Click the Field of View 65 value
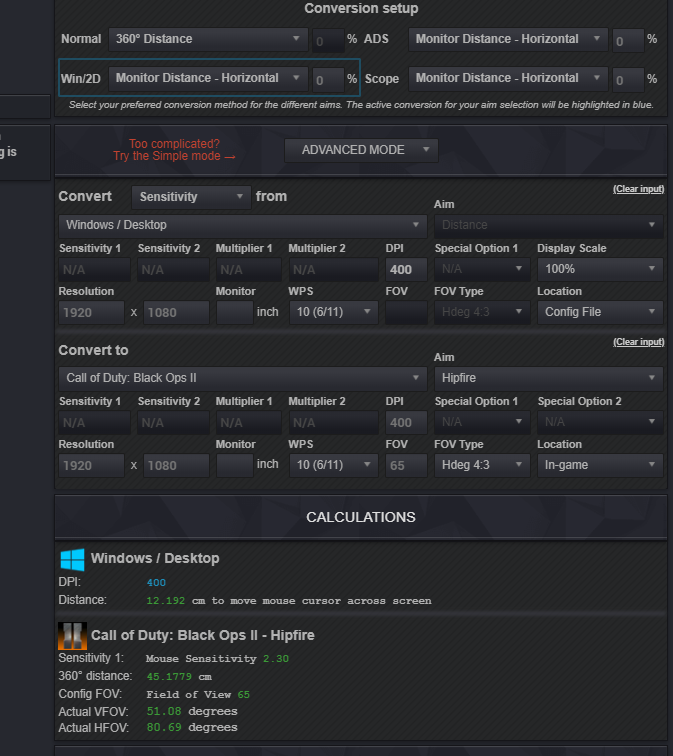This screenshot has width=673, height=756. 198,695
